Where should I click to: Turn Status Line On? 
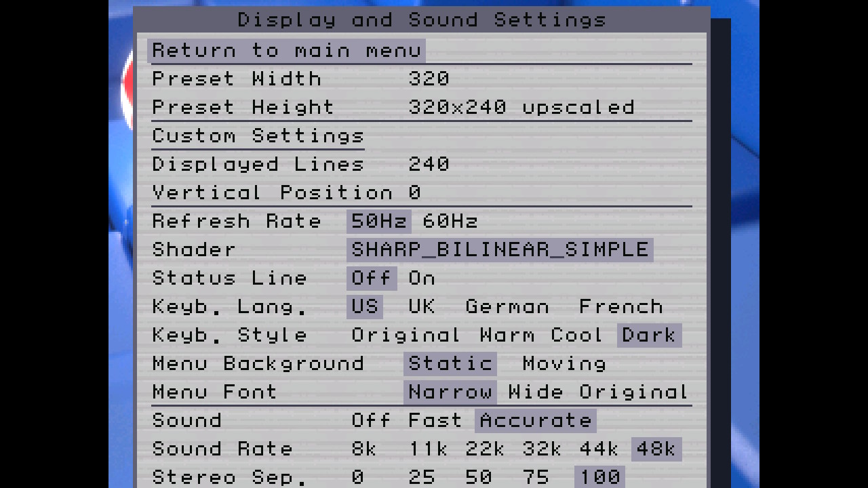[x=422, y=278]
